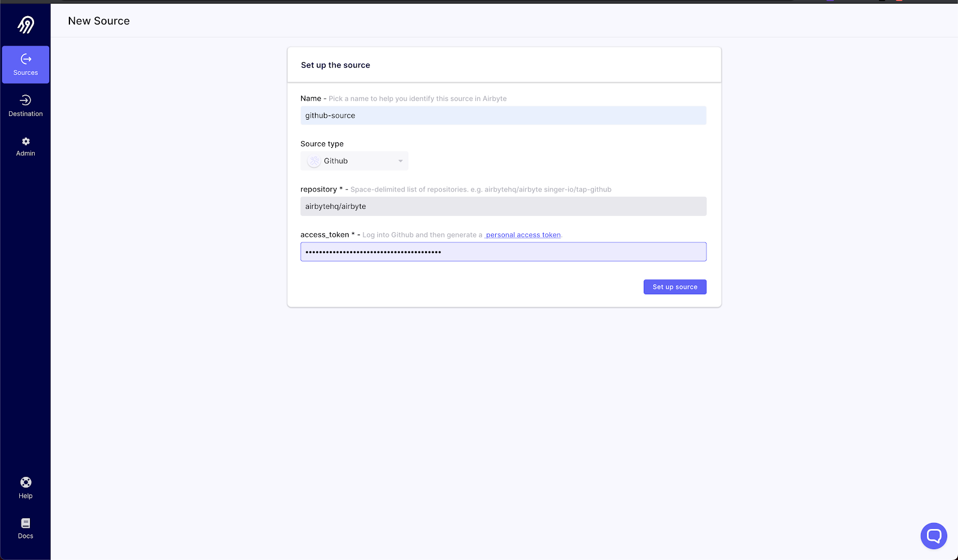Screen dimensions: 958x560
Task: Navigate to the Destination menu item
Action: [x=25, y=106]
